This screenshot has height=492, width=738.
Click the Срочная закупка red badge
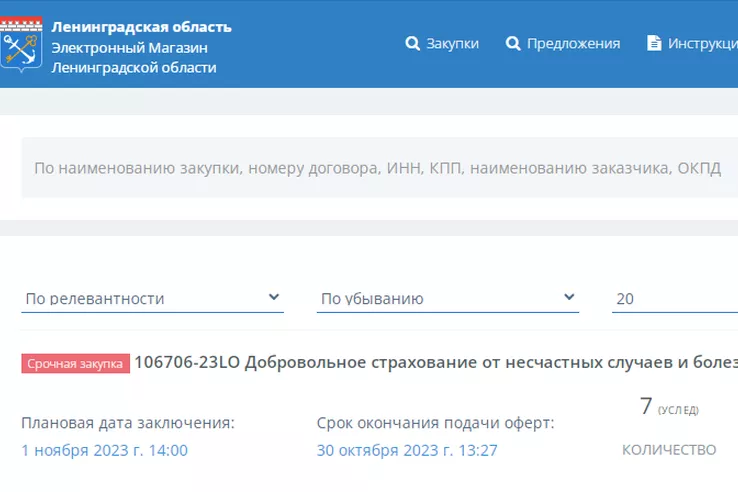[x=75, y=363]
